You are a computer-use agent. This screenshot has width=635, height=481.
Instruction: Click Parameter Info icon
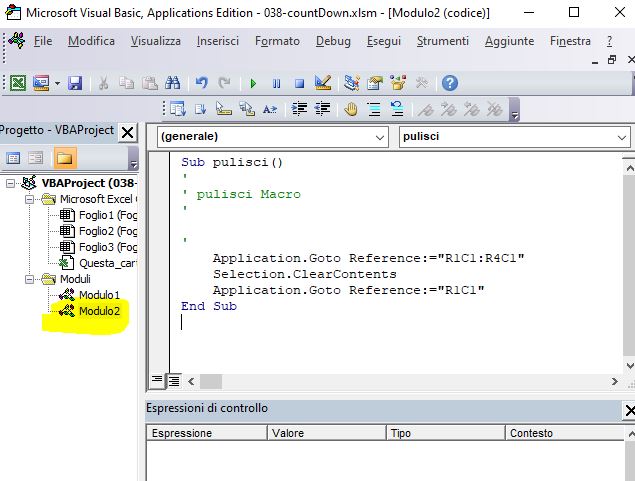coord(247,109)
